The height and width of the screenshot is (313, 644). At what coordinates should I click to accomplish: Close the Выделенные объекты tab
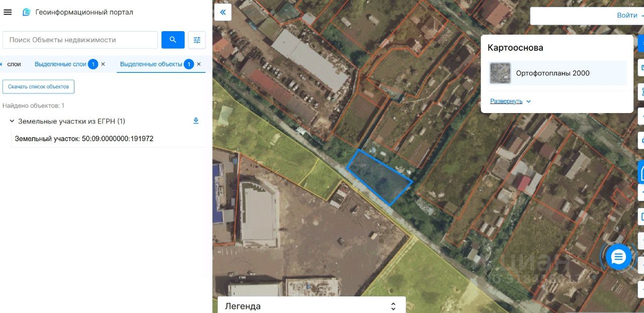click(199, 64)
